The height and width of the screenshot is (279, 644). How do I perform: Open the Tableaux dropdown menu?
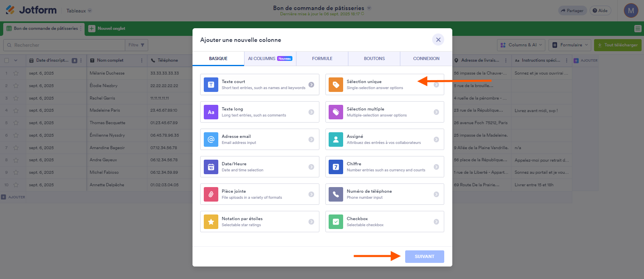click(79, 11)
